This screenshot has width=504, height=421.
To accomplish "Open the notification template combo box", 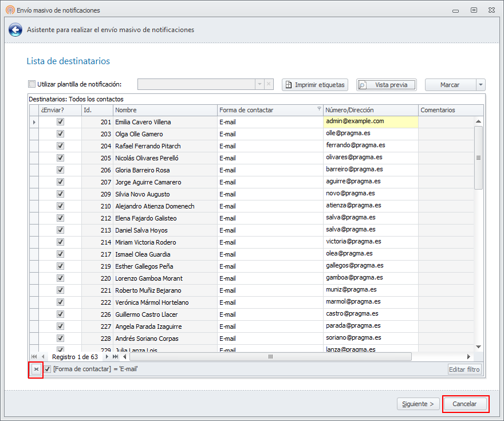I will pyautogui.click(x=259, y=84).
